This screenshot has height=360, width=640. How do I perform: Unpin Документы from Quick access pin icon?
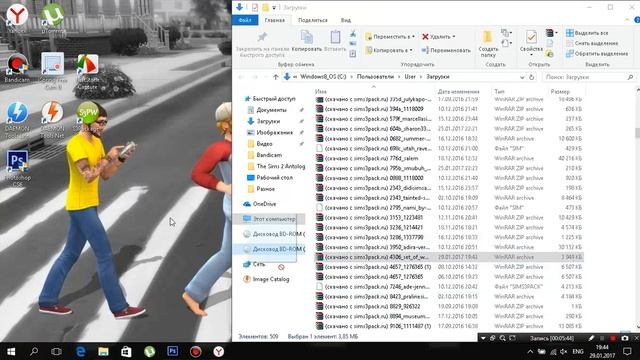click(302, 110)
